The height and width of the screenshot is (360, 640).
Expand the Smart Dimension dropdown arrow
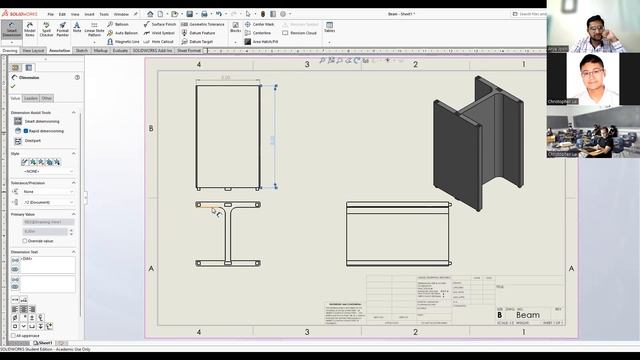pos(12,42)
